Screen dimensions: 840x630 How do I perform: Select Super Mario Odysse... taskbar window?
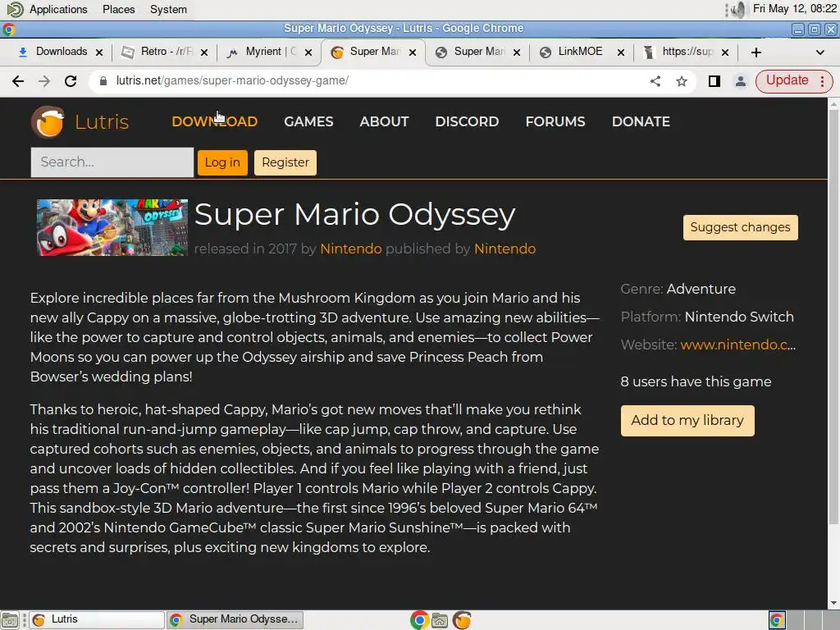pos(235,620)
